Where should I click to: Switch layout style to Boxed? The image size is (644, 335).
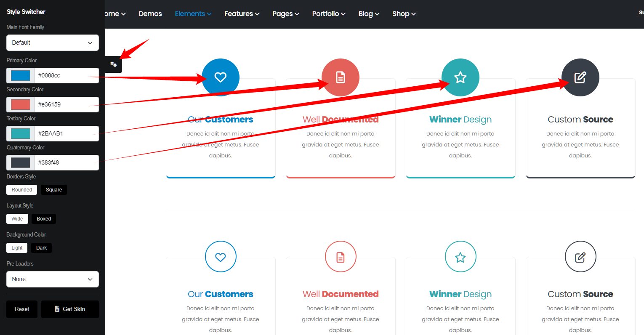(44, 219)
